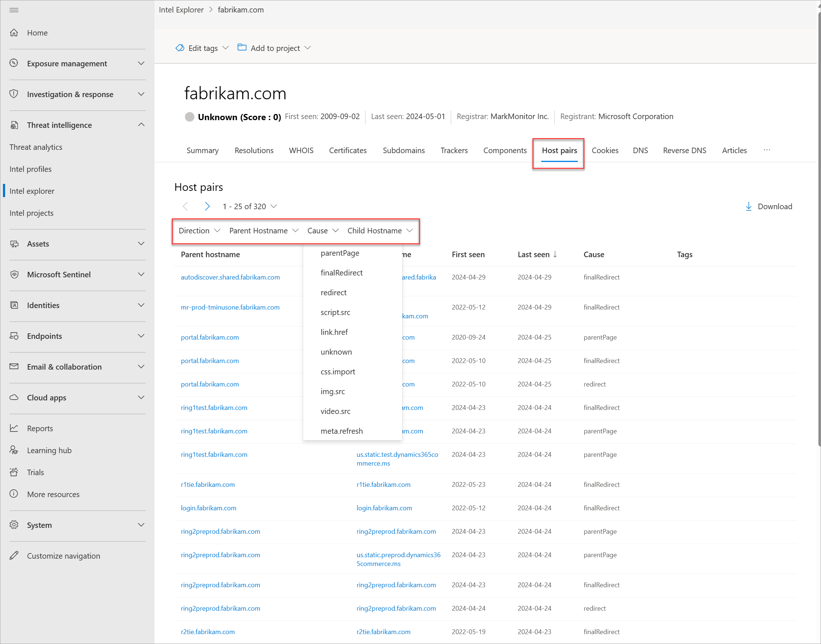Open the Child Hostname filter dropdown
This screenshot has height=644, width=821.
[x=380, y=231]
